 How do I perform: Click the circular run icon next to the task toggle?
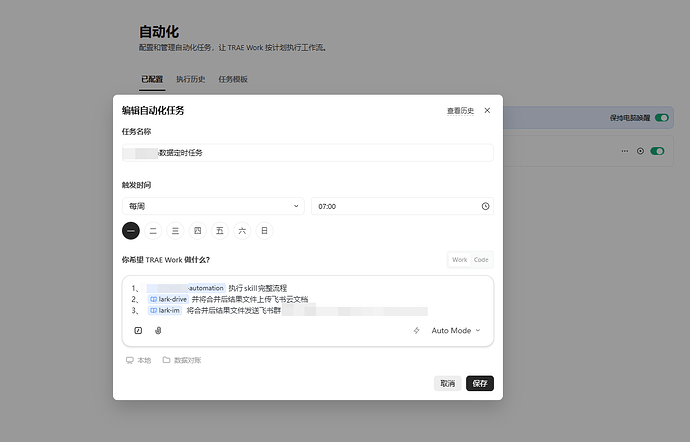640,151
